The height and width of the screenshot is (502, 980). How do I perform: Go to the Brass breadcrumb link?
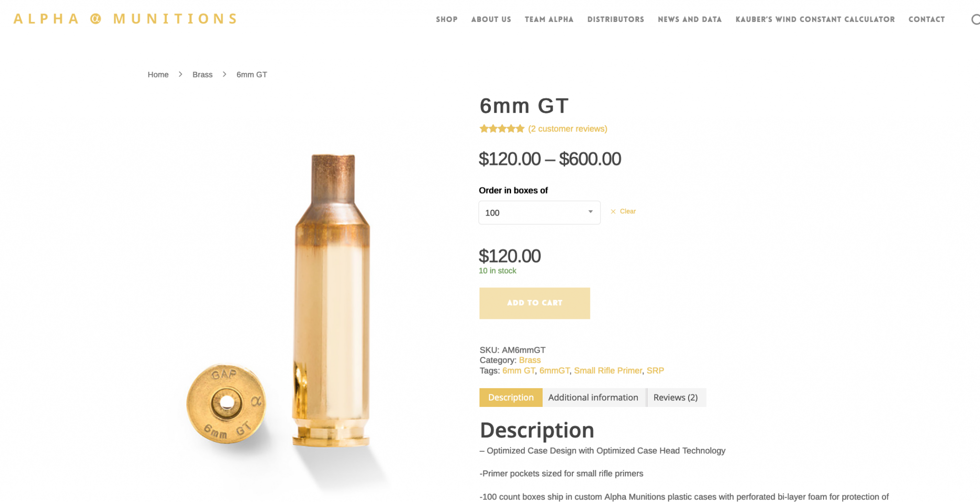[x=202, y=75]
